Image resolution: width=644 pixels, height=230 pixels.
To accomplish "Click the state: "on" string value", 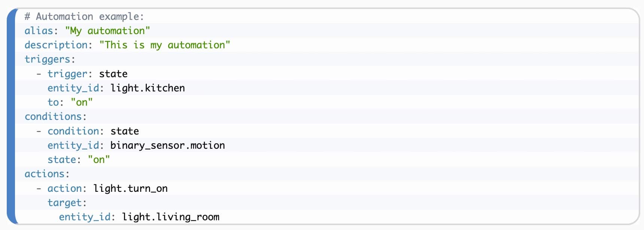I will pyautogui.click(x=99, y=160).
